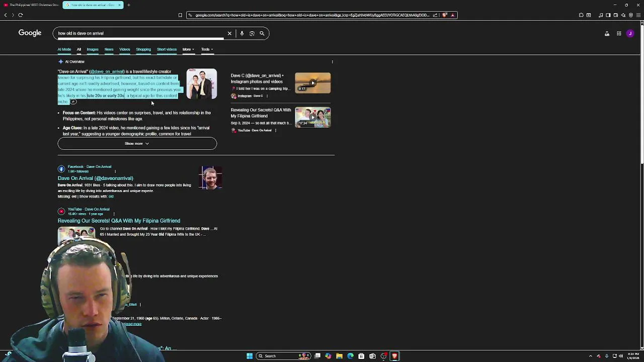This screenshot has height=362, width=644.
Task: Open options for the Facebook result
Action: click(115, 171)
